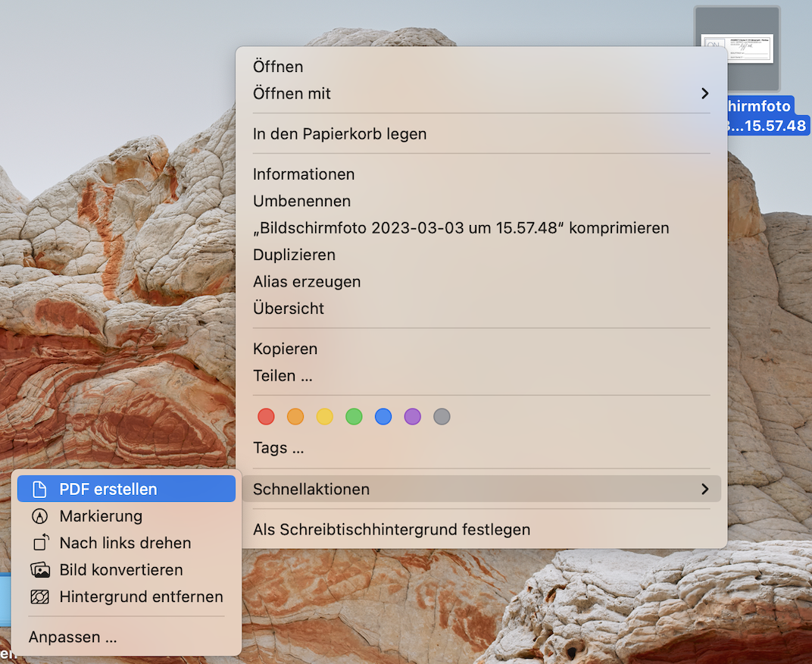Apply the blue tag color
The width and height of the screenshot is (812, 664).
tap(383, 416)
